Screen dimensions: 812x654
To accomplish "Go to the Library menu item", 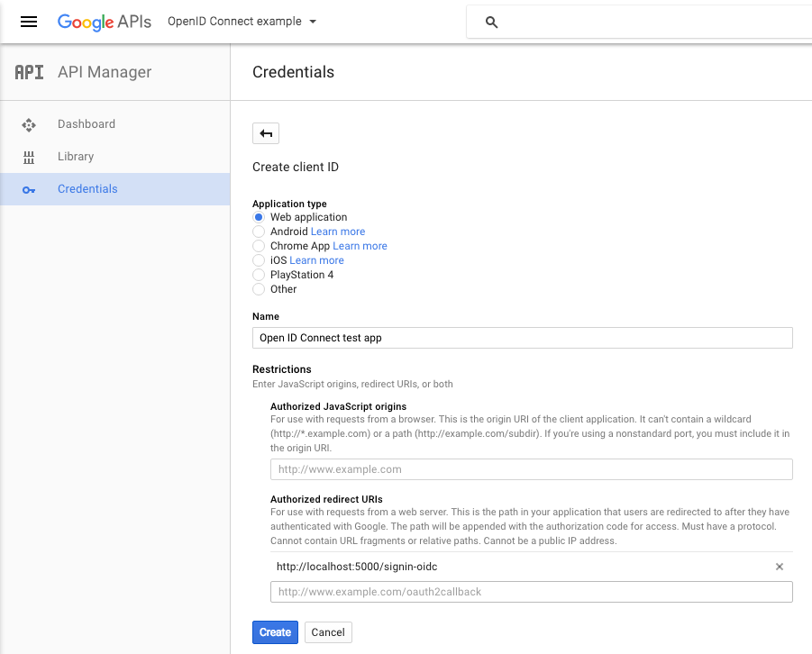I will tap(76, 157).
